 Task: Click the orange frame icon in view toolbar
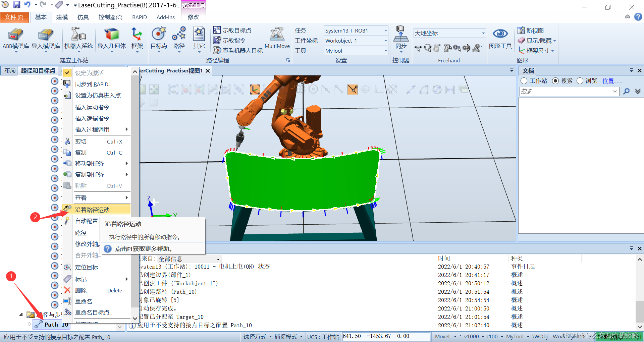tap(255, 90)
